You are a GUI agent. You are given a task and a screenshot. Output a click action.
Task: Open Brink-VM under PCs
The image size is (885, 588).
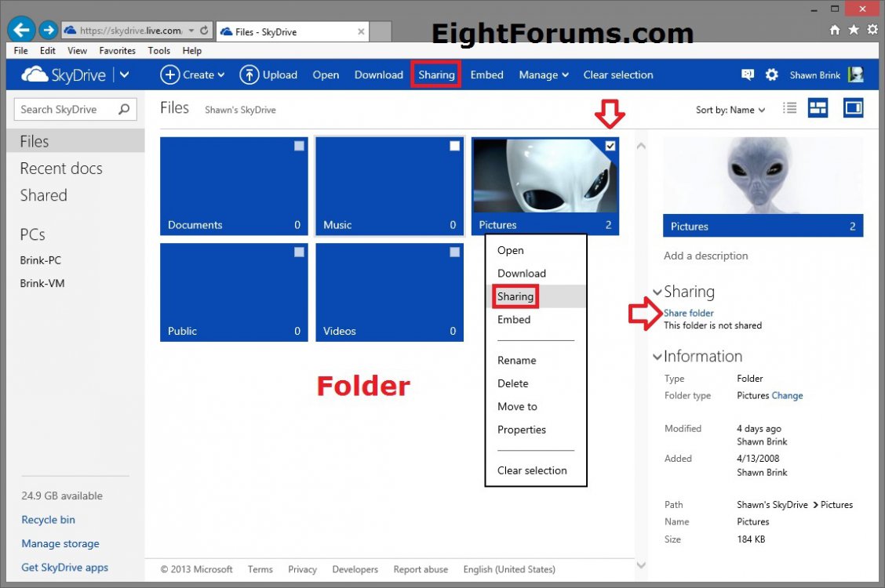(x=42, y=284)
